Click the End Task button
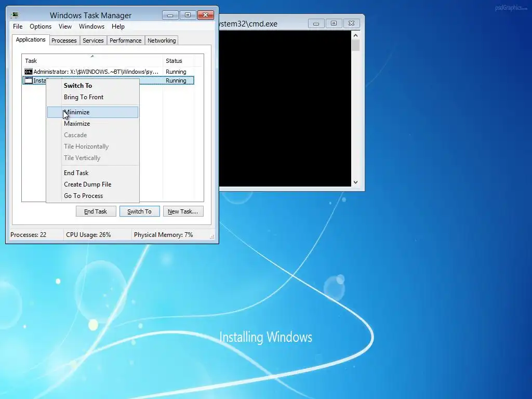The width and height of the screenshot is (532, 399). 96,211
